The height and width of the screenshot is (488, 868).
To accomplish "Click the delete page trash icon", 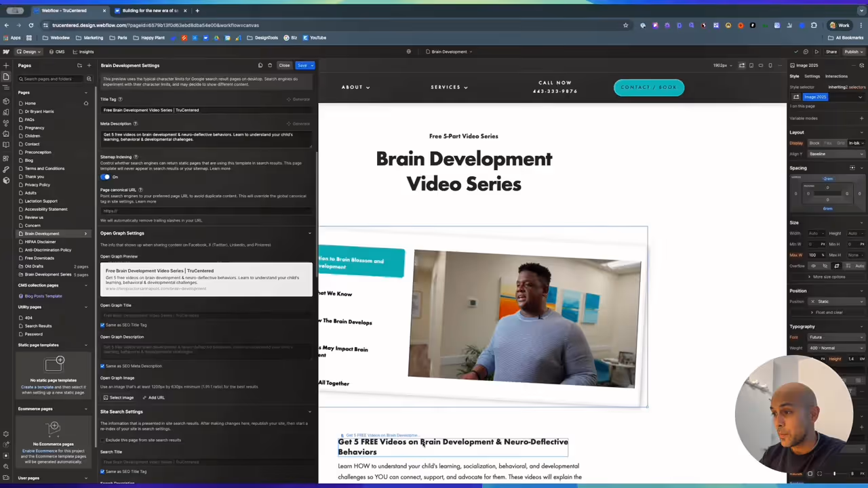I will (x=269, y=66).
